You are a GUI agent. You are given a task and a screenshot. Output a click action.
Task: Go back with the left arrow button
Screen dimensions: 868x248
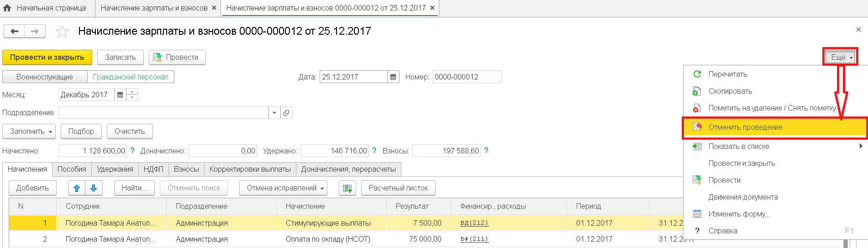[x=15, y=31]
